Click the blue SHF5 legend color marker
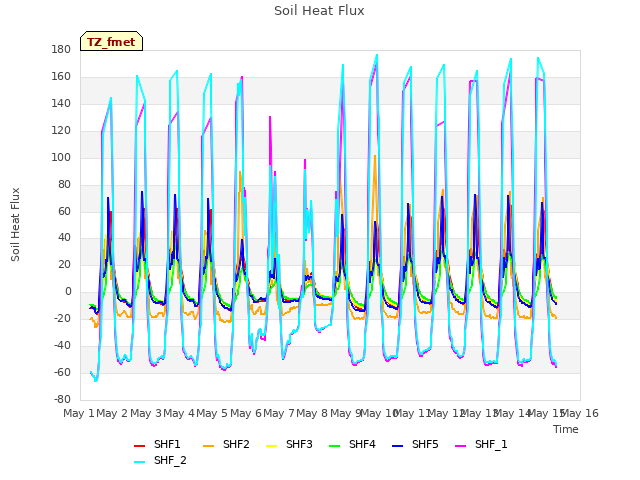Screen dimensions: 640x480 (397, 446)
